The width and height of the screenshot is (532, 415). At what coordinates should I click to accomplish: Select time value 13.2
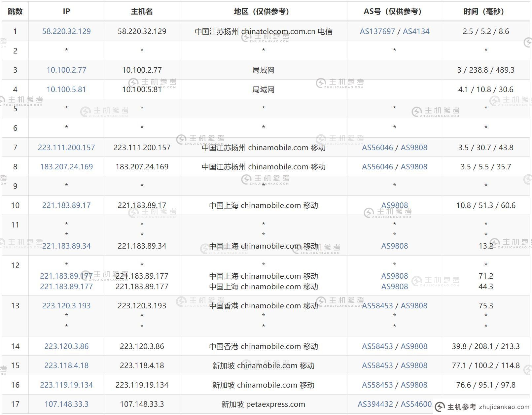486,246
